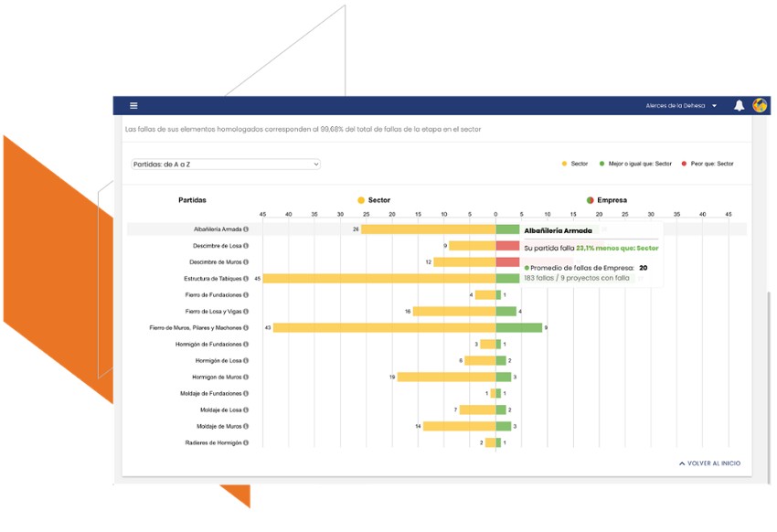
Task: Click the yellow Sector bar for Estructura de Tabiques
Action: coord(379,279)
